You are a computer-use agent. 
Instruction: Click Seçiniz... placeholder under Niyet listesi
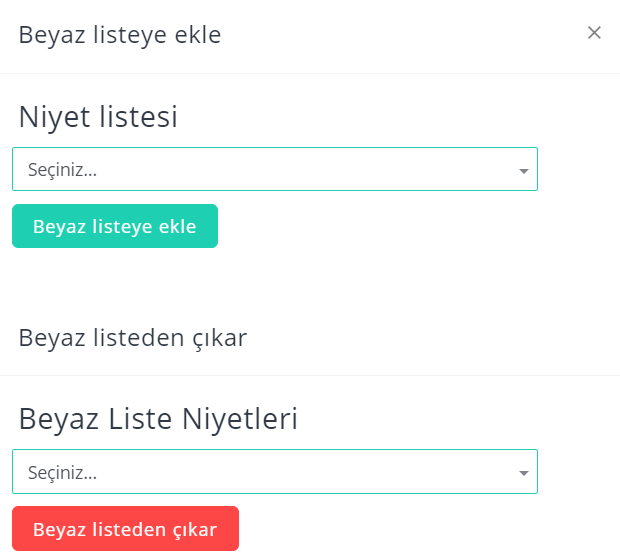pyautogui.click(x=62, y=170)
